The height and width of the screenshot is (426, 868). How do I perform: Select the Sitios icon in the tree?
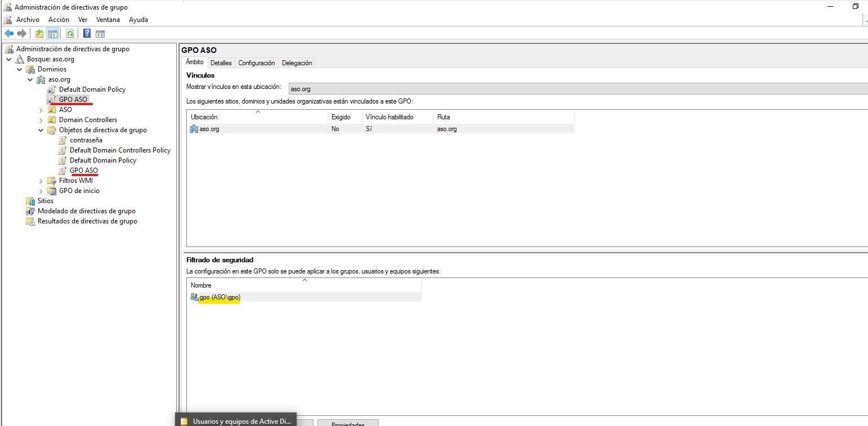click(x=30, y=201)
